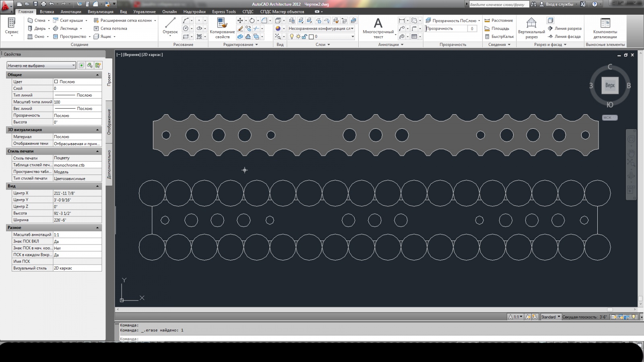Screen dimensions: 644x362
Task: Switch to the Вставка ribbon tab
Action: pos(47,12)
